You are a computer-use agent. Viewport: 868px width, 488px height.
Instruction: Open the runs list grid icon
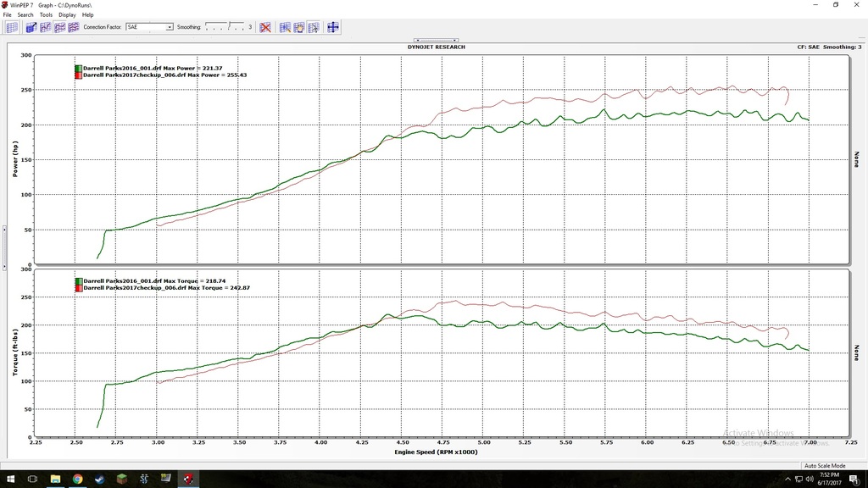(x=12, y=26)
